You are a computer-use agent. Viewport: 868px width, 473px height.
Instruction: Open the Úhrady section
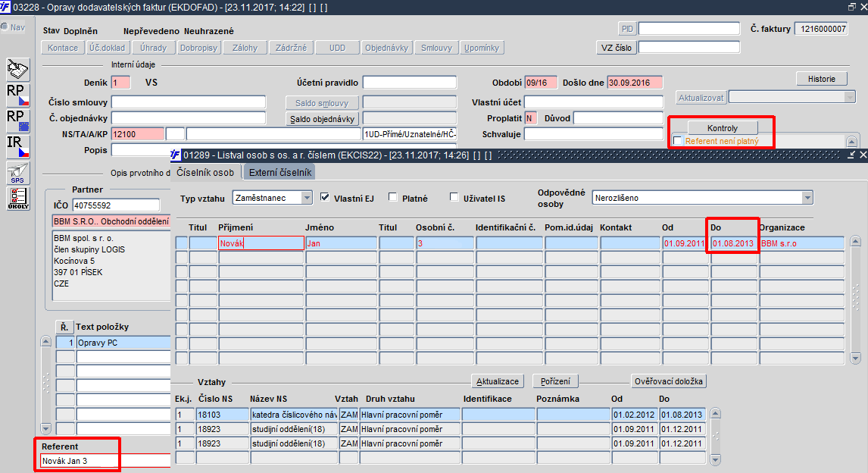(153, 48)
